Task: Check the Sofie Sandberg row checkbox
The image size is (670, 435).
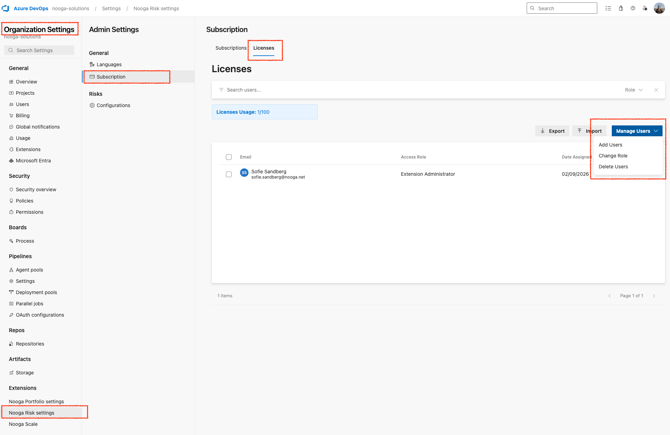Action: click(229, 174)
